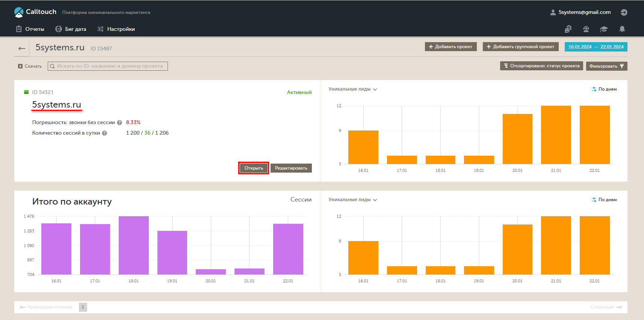This screenshot has height=320, width=644.
Task: Click the Открыть button
Action: click(254, 168)
